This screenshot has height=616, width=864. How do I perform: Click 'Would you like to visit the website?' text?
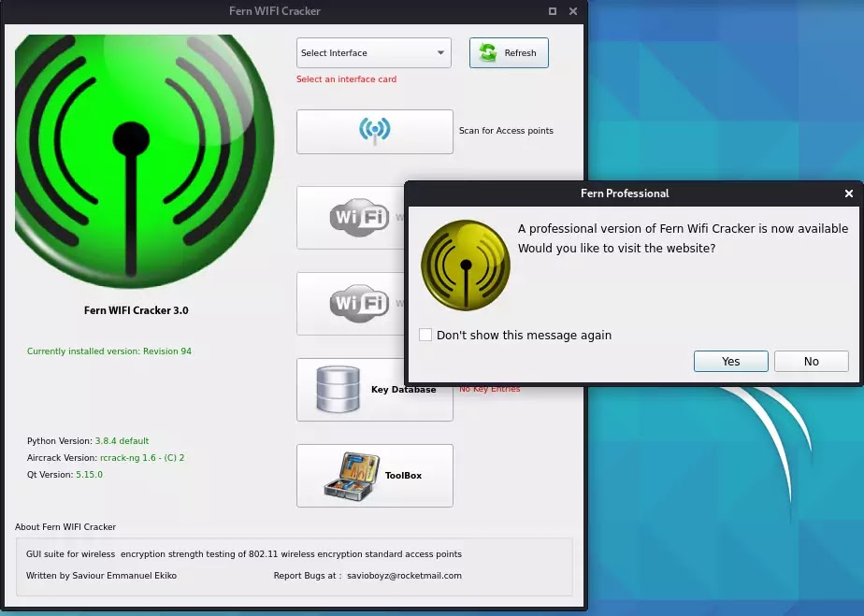pyautogui.click(x=616, y=248)
